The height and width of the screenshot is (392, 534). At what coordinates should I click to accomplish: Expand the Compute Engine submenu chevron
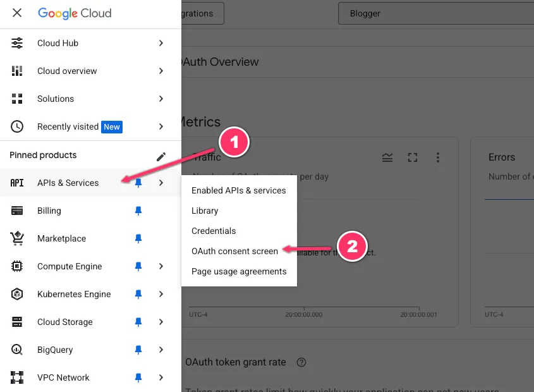coord(161,266)
